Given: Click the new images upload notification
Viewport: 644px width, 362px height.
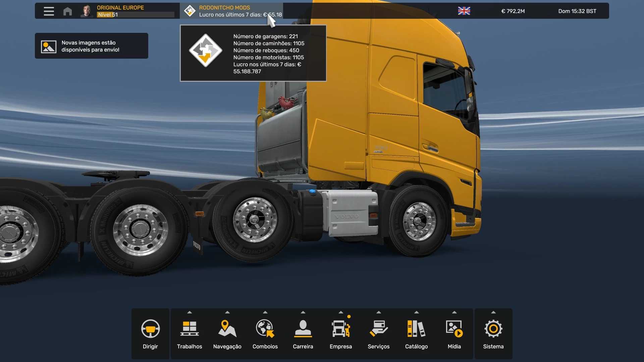Looking at the screenshot, I should coord(91,46).
